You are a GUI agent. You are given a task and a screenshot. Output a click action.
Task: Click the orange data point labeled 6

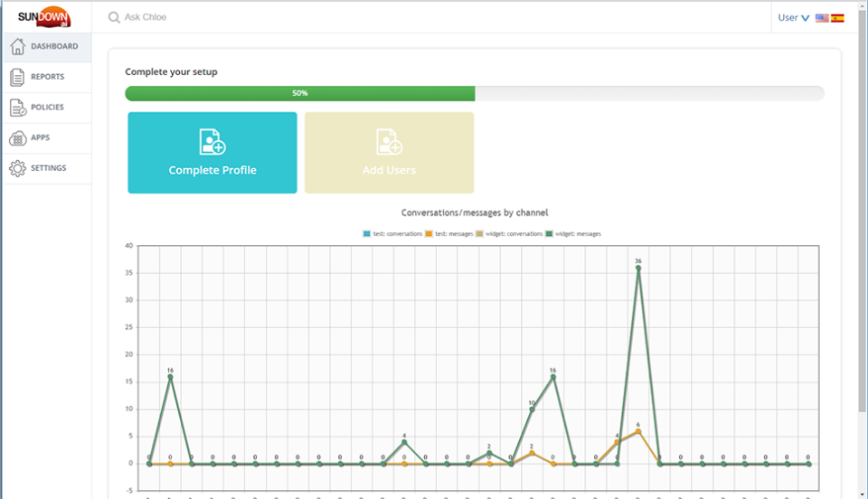638,431
